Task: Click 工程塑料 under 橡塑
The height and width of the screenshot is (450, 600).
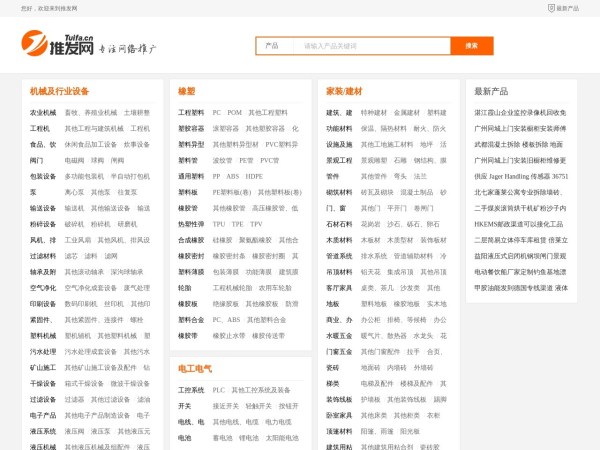Action: pyautogui.click(x=191, y=113)
